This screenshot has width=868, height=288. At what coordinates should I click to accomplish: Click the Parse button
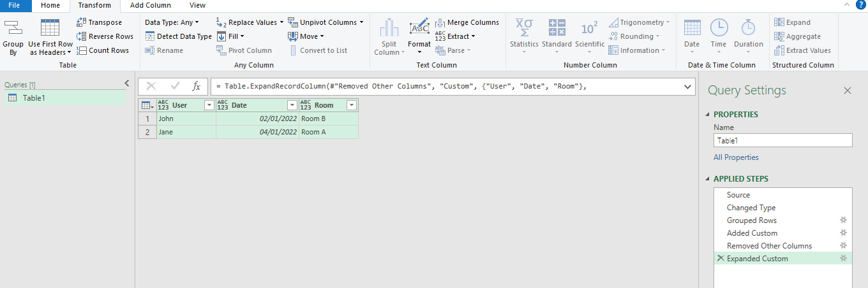tap(453, 50)
